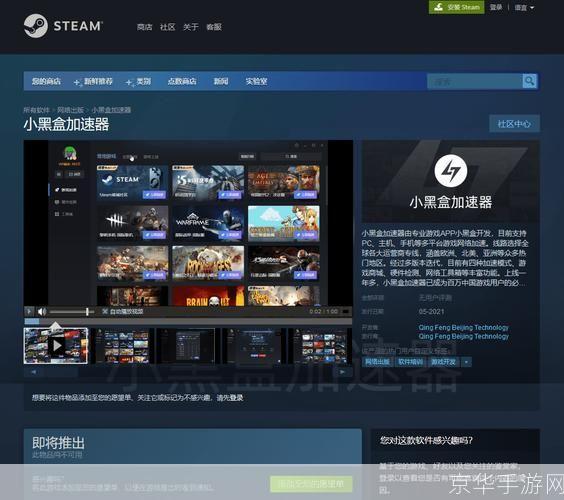The image size is (564, 500).
Task: Follow the 所有软件 breadcrumb link
Action: pos(36,110)
